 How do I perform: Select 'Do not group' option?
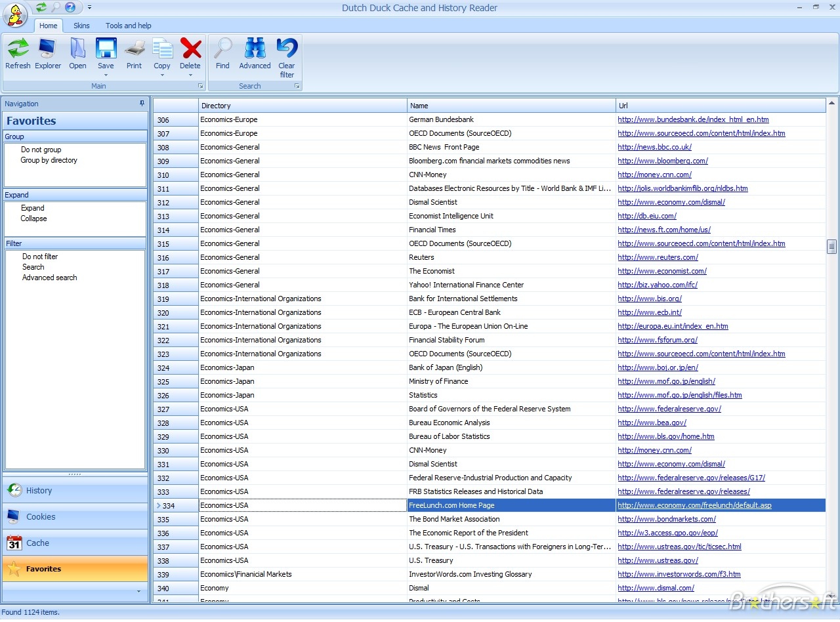(41, 150)
